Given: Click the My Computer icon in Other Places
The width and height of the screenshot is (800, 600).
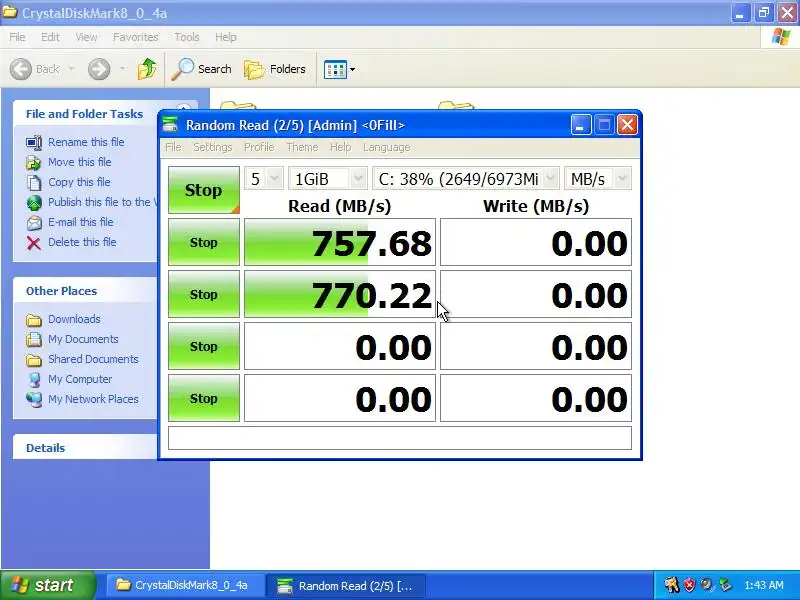Looking at the screenshot, I should click(x=34, y=380).
